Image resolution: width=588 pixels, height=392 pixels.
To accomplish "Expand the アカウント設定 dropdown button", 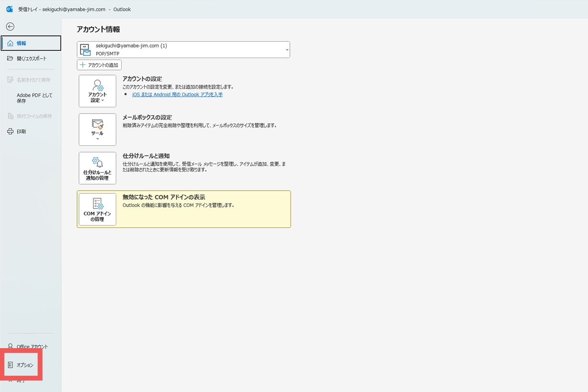I will point(97,91).
